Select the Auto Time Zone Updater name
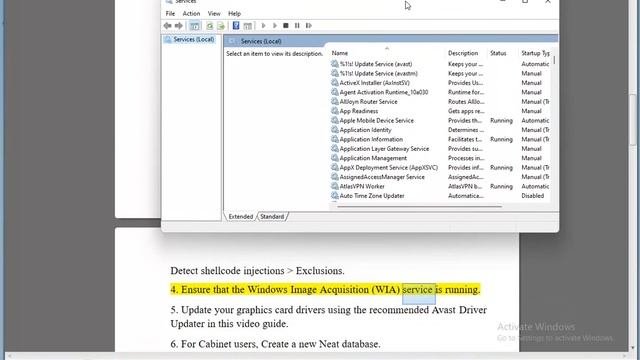The height and width of the screenshot is (360, 640). (x=372, y=195)
